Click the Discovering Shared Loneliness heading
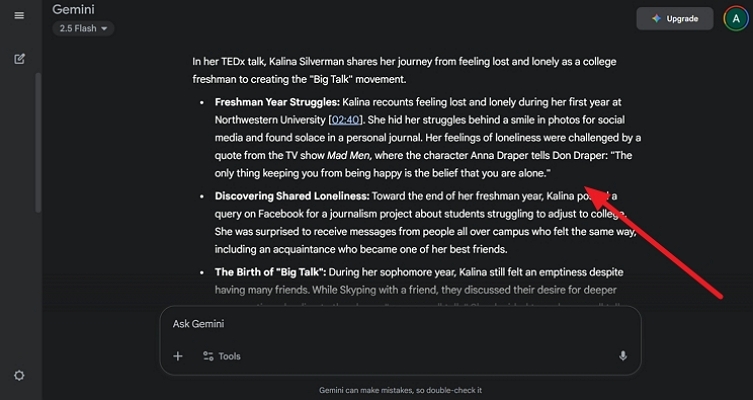 click(x=291, y=195)
